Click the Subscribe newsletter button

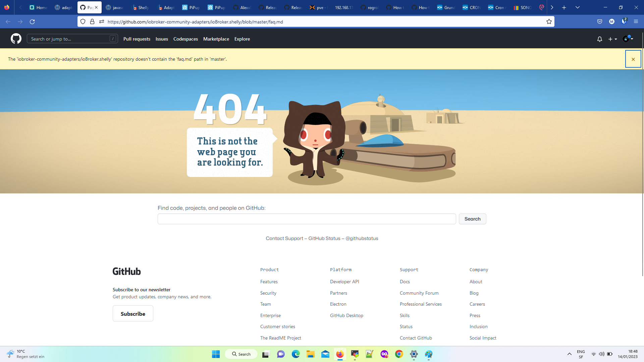coord(133,314)
